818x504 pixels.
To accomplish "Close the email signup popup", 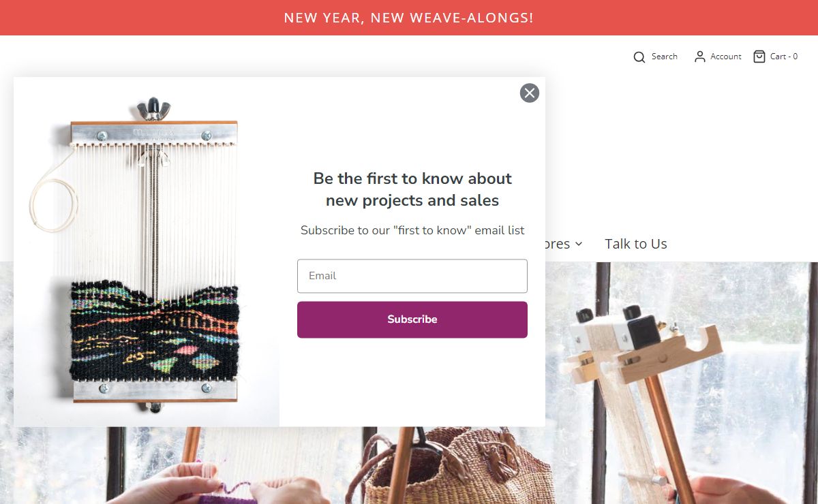I will 530,93.
